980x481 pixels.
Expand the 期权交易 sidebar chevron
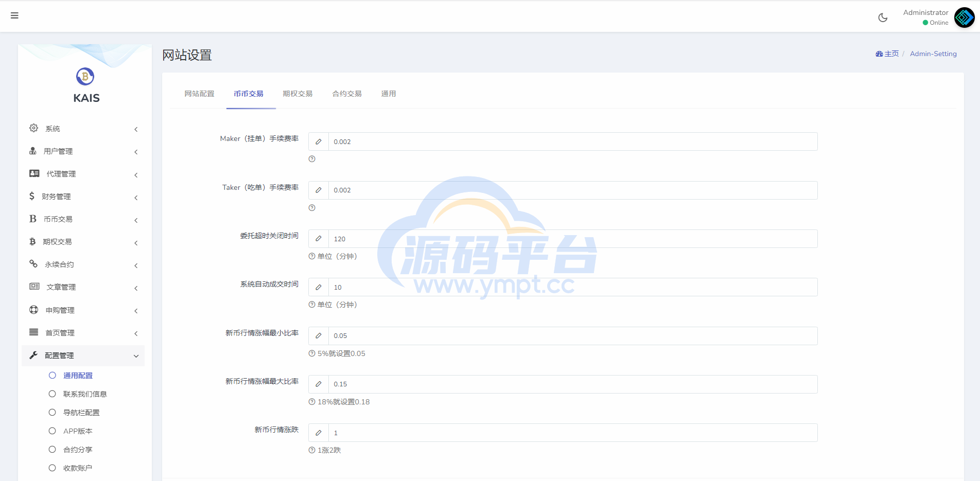pos(136,243)
